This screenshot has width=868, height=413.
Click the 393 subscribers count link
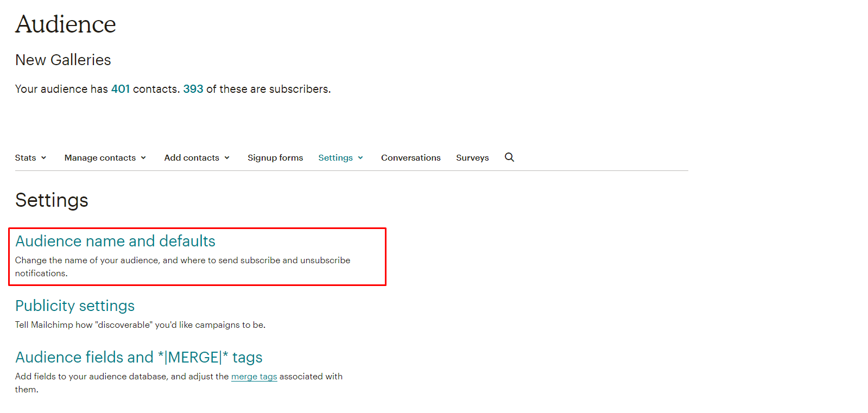coord(193,89)
